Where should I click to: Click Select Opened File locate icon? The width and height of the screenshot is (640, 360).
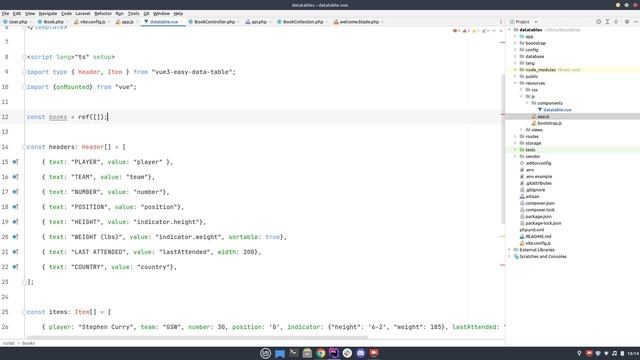pos(598,22)
